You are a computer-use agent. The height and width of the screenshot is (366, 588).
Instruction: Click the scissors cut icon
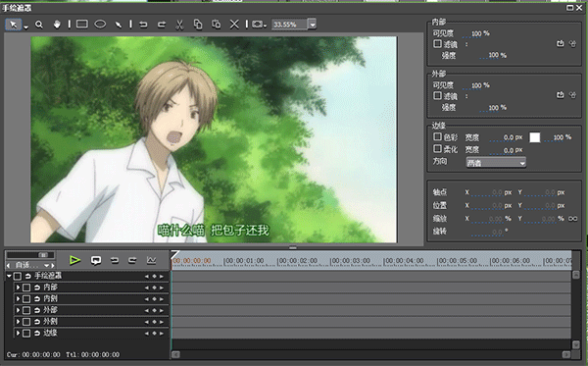click(x=179, y=25)
